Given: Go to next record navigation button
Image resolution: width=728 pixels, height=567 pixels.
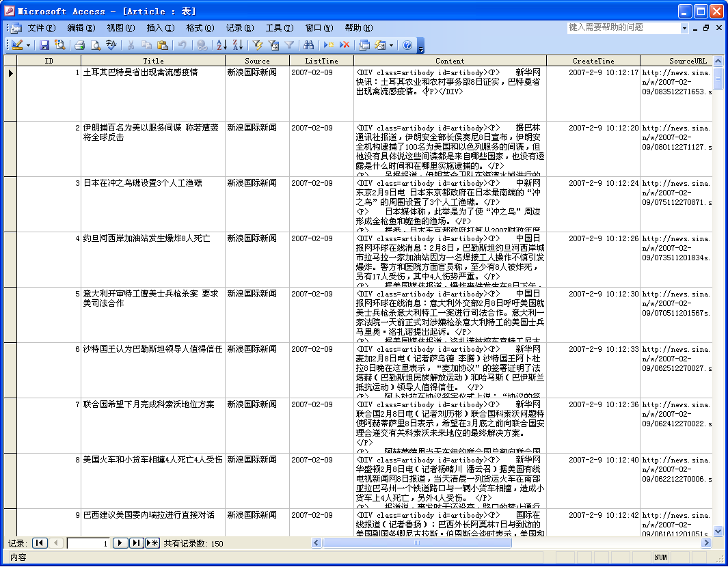Looking at the screenshot, I should click(x=120, y=543).
